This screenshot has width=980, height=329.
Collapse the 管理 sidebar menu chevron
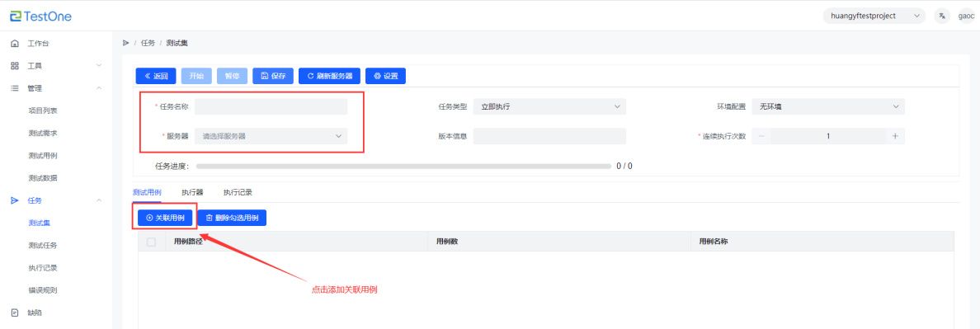99,89
